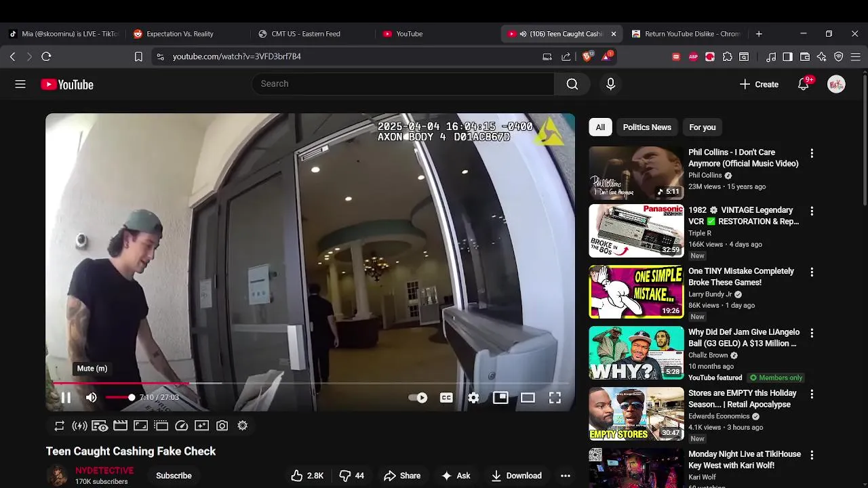This screenshot has width=868, height=488.
Task: Open the account avatar menu
Action: click(836, 84)
